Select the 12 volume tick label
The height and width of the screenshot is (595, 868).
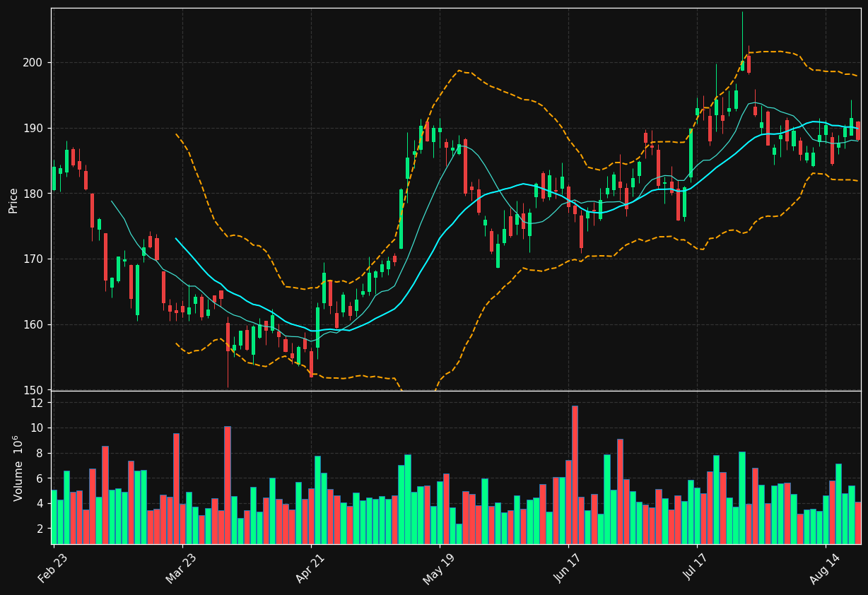click(37, 403)
